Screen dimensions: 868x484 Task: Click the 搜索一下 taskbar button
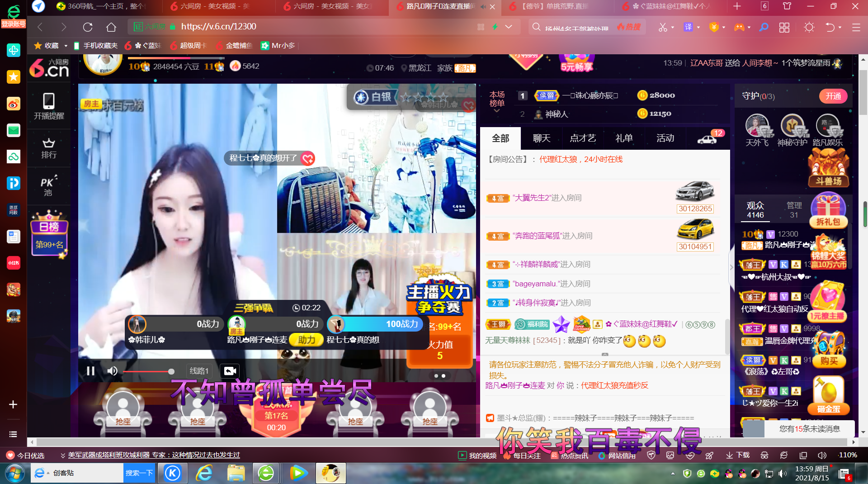click(x=139, y=473)
